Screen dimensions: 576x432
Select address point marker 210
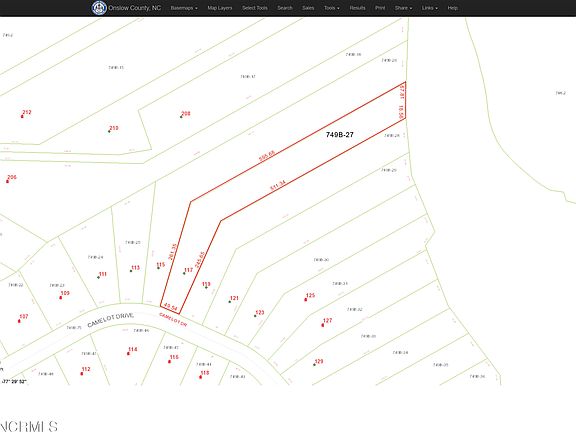(109, 131)
